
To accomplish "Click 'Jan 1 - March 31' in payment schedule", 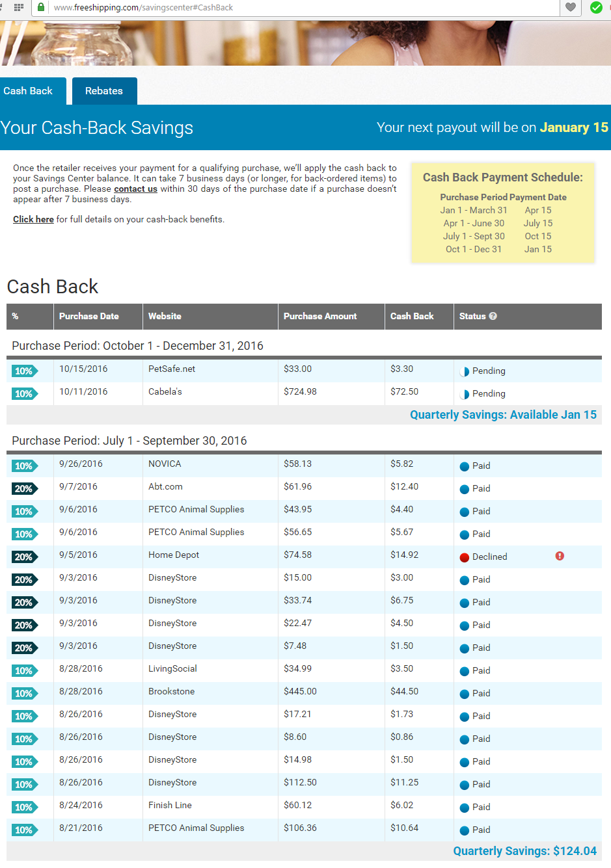I will [474, 210].
